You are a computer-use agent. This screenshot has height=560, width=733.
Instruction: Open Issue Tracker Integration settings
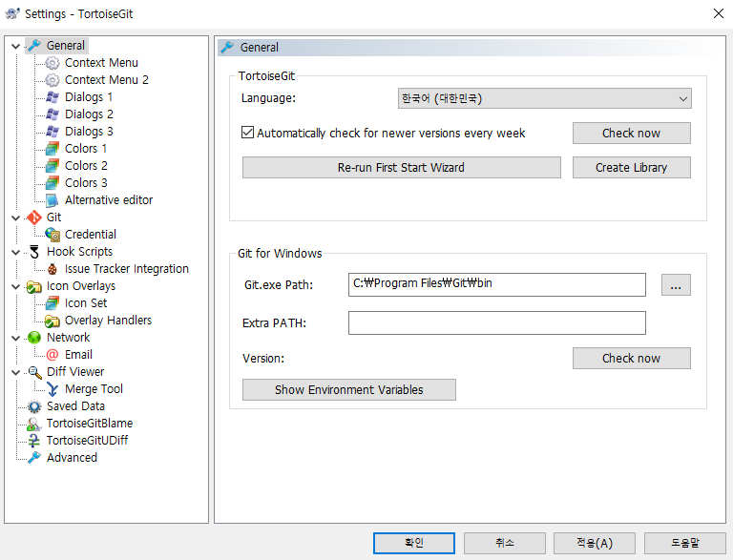pyautogui.click(x=127, y=269)
